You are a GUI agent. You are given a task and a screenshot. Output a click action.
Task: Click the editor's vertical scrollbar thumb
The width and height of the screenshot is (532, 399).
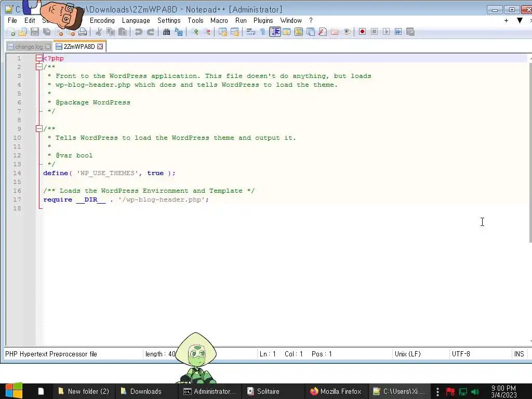[x=530, y=153]
